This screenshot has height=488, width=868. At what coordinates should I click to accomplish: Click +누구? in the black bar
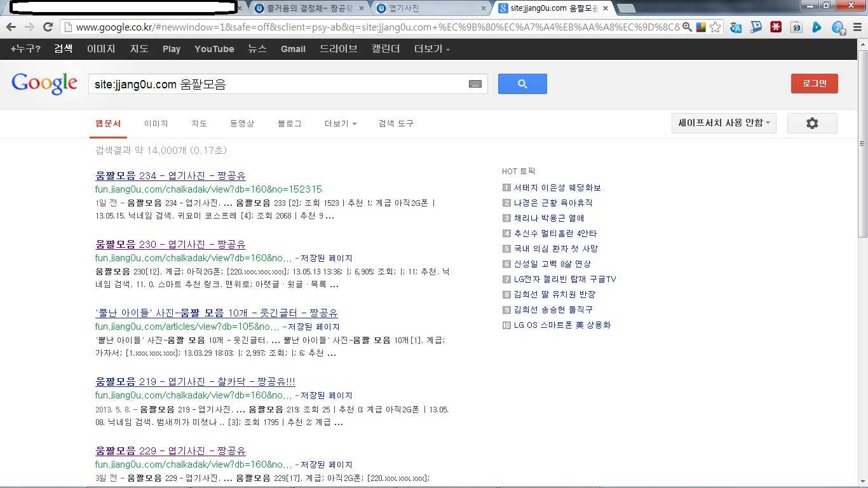(x=25, y=49)
